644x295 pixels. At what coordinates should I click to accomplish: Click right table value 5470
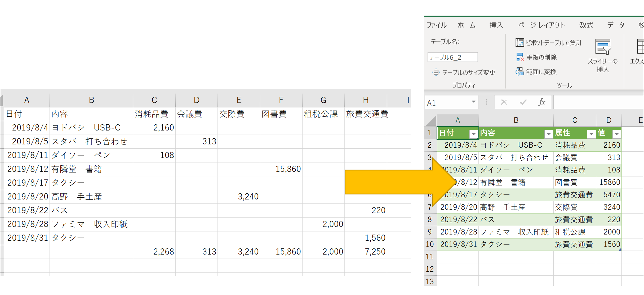click(609, 195)
